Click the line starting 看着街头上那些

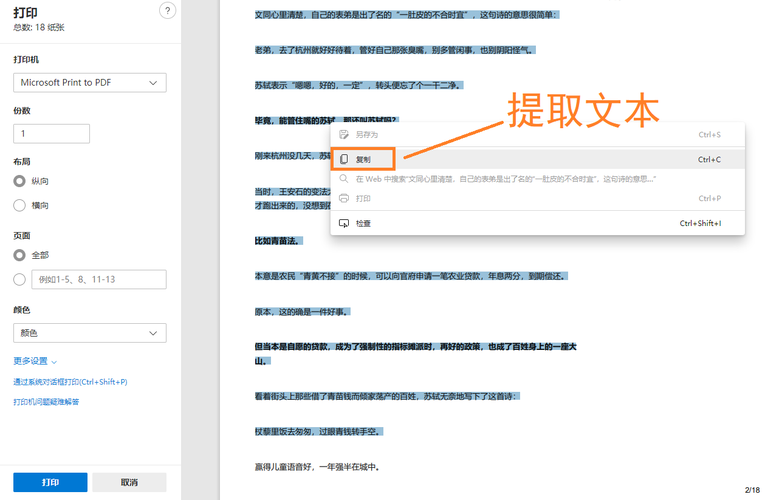click(x=387, y=396)
